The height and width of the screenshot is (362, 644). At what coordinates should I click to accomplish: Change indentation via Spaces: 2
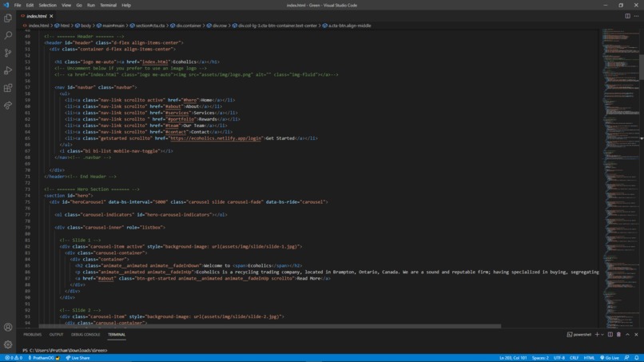tap(540, 358)
